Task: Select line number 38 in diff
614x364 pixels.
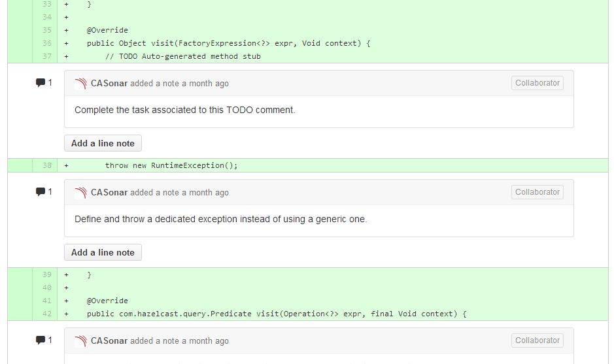Action: point(46,165)
